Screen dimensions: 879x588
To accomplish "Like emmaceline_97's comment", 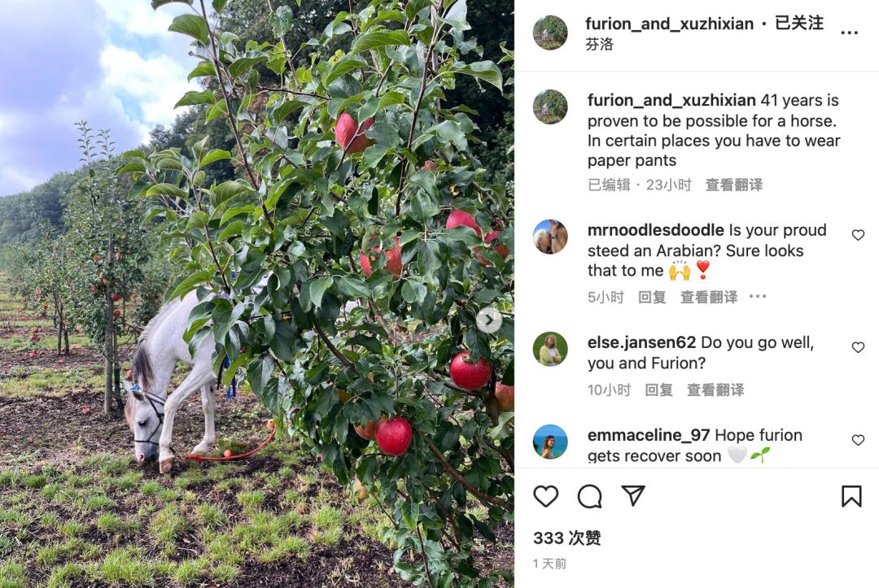I will (858, 440).
